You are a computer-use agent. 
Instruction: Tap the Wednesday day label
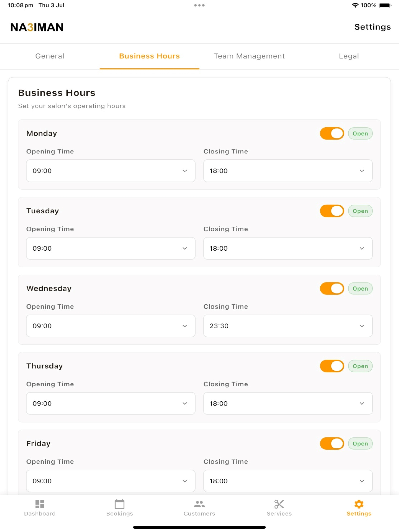(x=49, y=288)
